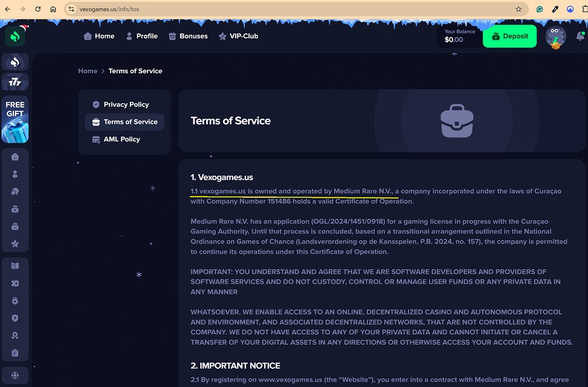588x387 pixels.
Task: Open the 777 slots sidebar icon
Action: [x=15, y=82]
